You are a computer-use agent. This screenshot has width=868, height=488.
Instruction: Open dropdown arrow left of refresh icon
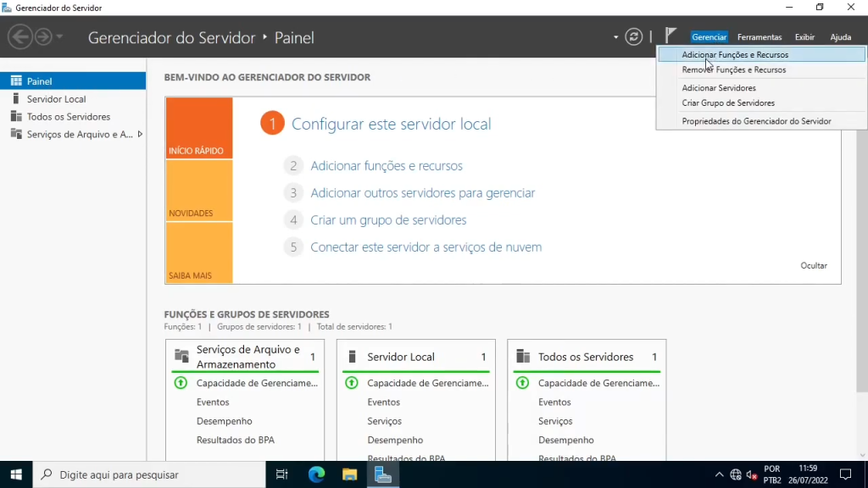pyautogui.click(x=615, y=37)
